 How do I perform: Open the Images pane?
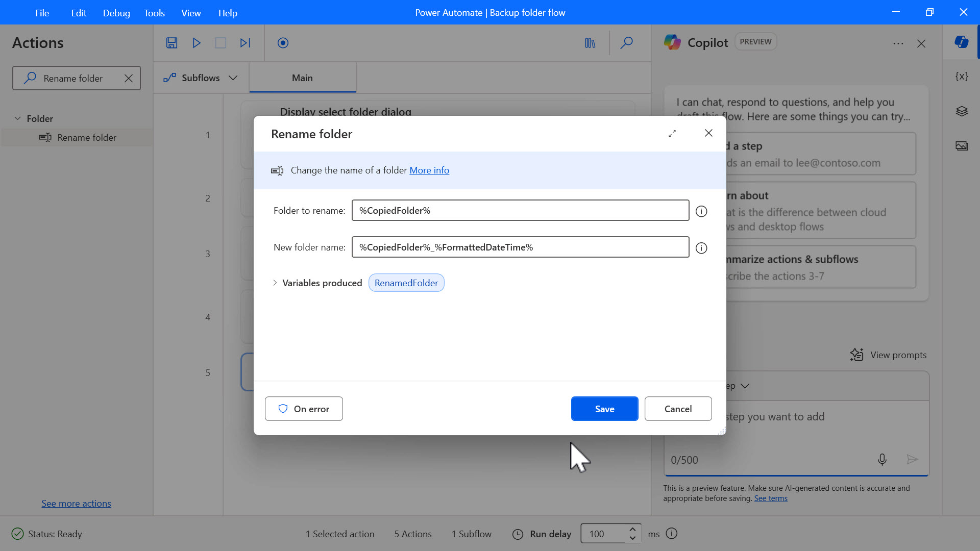pyautogui.click(x=962, y=146)
